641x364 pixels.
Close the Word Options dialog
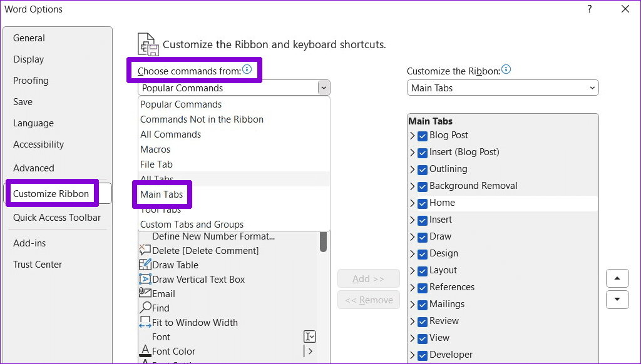tap(625, 9)
